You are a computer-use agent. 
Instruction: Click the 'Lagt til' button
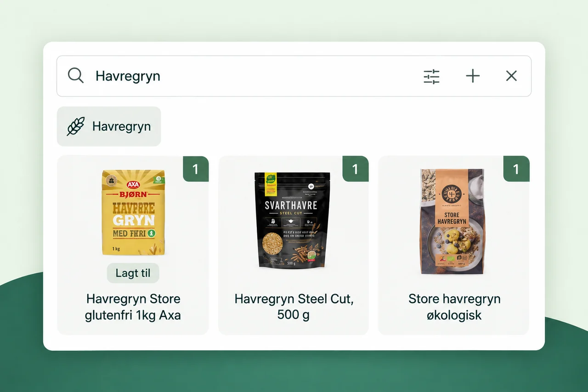(x=133, y=273)
